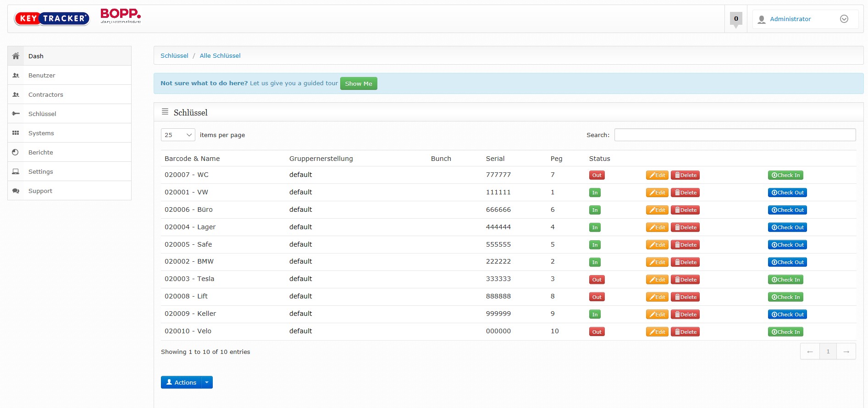
Task: Edit key 020010 - Velo
Action: click(657, 332)
